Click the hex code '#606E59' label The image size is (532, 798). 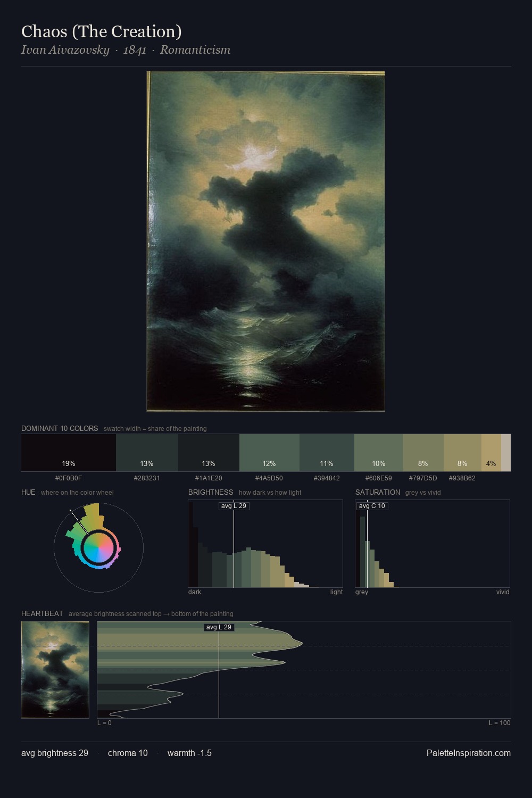[379, 478]
